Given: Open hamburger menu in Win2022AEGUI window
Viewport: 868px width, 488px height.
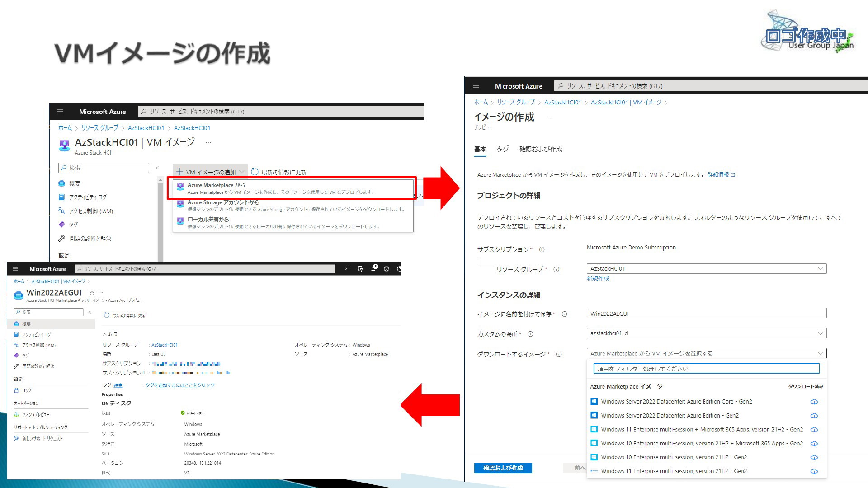Looking at the screenshot, I should [15, 269].
